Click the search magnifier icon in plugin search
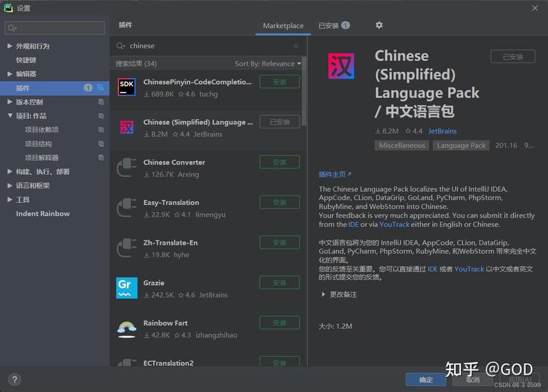Screen dimensions: 548x392 pos(121,46)
